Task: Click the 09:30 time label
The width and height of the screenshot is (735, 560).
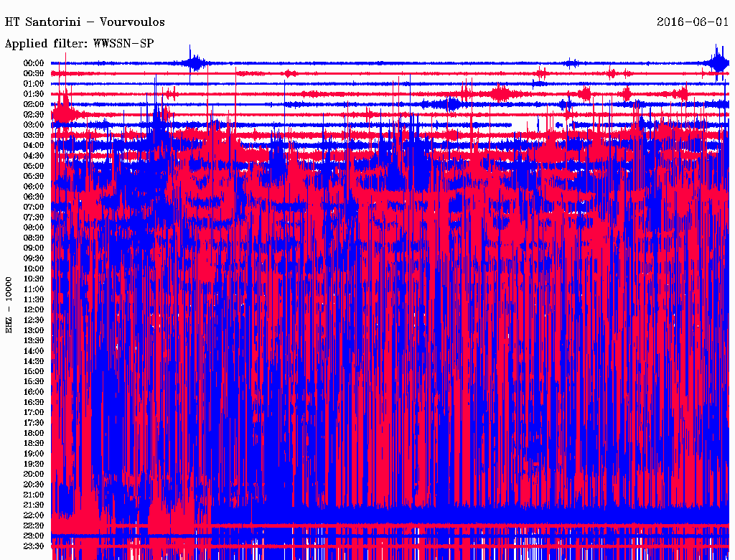Action: point(34,258)
